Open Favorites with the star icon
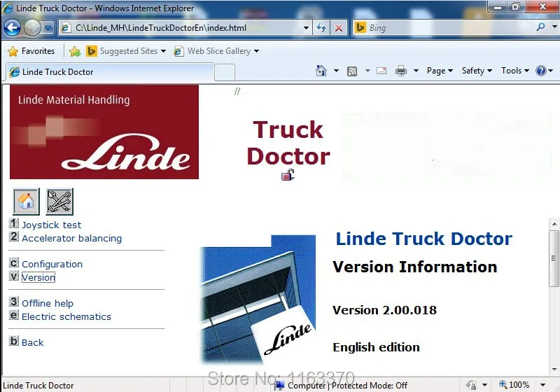The image size is (560, 392). [x=13, y=51]
